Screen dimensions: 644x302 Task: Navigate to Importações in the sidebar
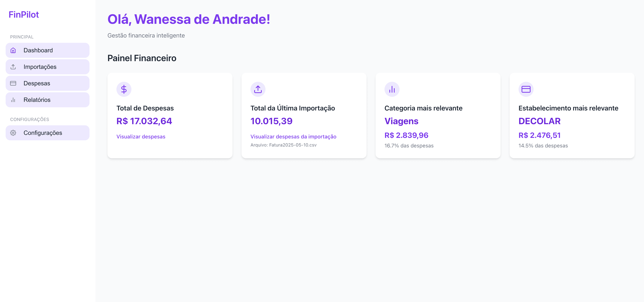click(x=40, y=67)
